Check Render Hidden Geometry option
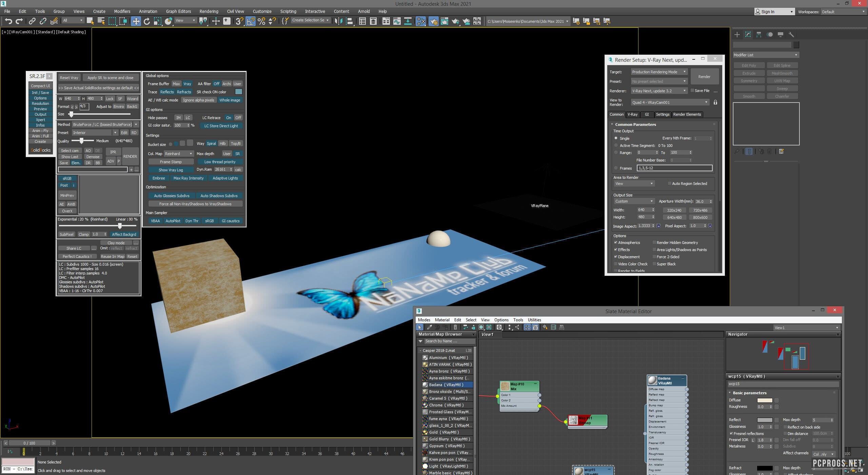Image resolution: width=868 pixels, height=475 pixels. tap(654, 242)
